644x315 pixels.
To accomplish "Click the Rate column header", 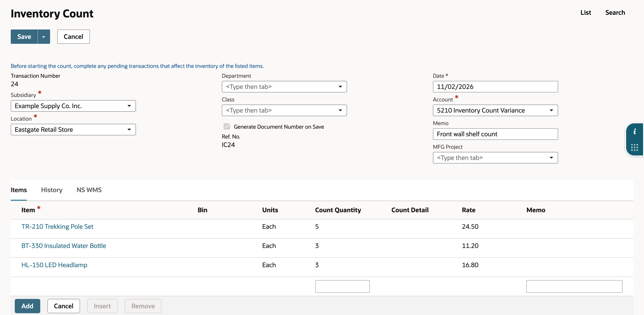I will coord(468,210).
